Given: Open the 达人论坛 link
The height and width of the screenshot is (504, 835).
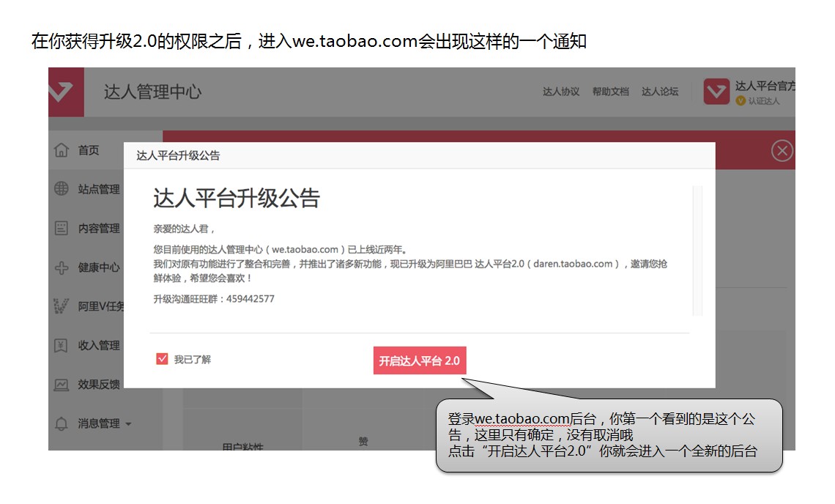Looking at the screenshot, I should click(660, 92).
